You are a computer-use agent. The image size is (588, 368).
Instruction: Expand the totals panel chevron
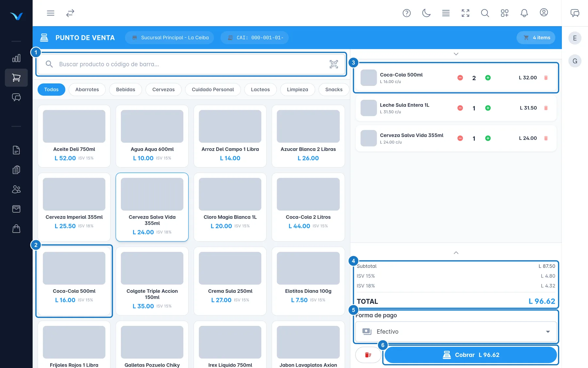click(x=456, y=253)
